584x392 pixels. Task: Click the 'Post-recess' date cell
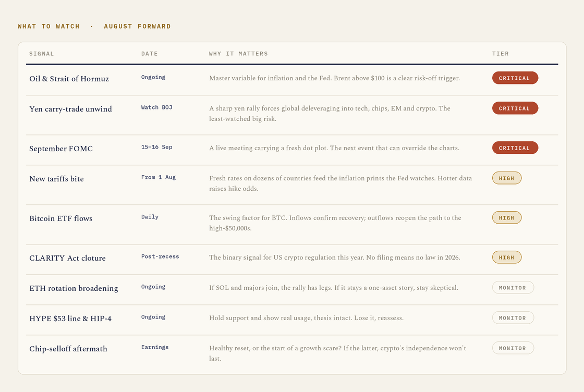pos(160,256)
